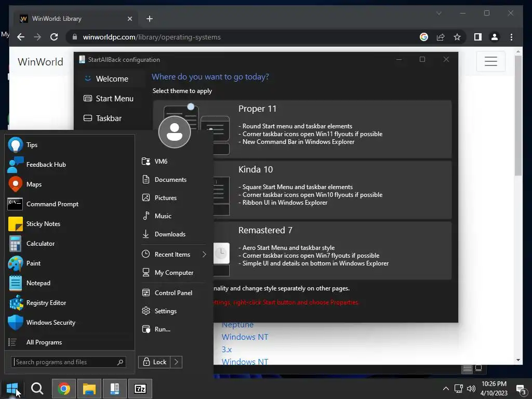Open My Computer
This screenshot has height=399, width=532.
click(x=174, y=272)
